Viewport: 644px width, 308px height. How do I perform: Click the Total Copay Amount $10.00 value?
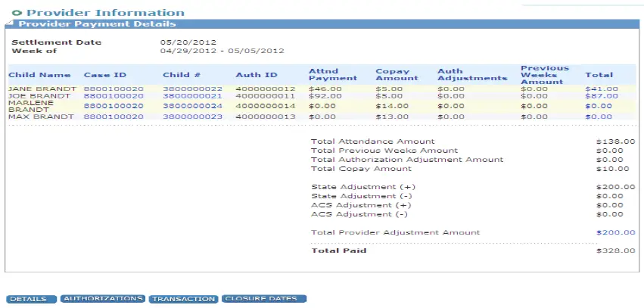point(613,169)
